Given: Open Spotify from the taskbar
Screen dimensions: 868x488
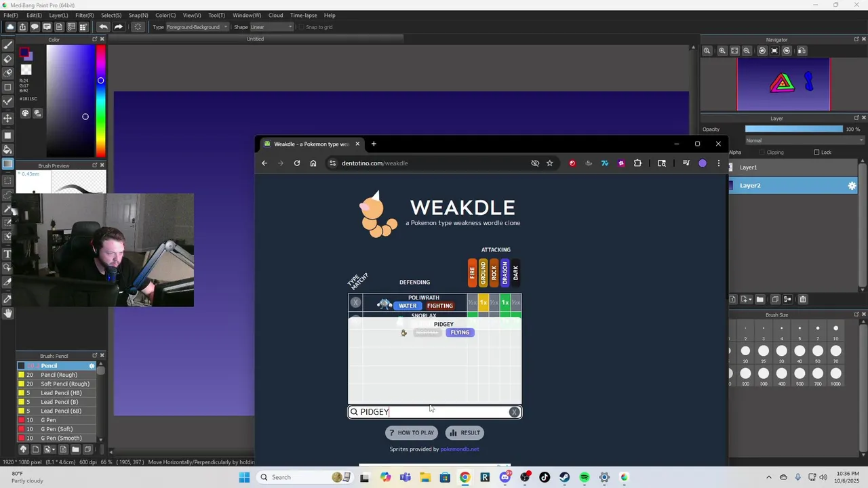Looking at the screenshot, I should [x=585, y=477].
